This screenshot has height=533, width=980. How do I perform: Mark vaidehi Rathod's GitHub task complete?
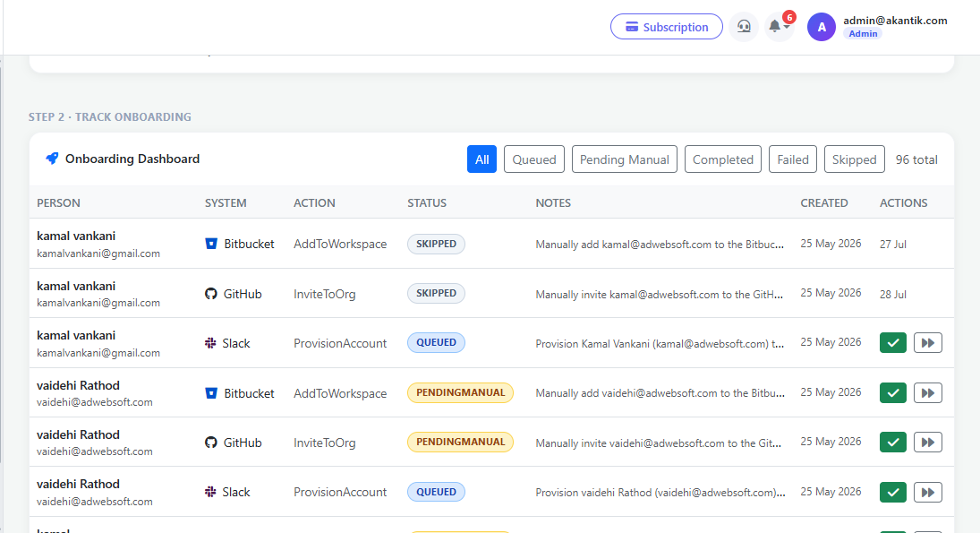click(893, 443)
